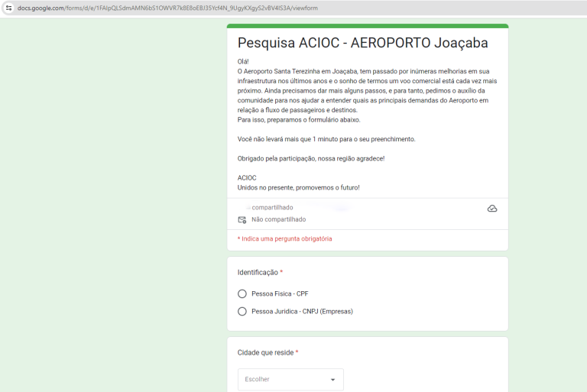This screenshot has height=392, width=587.
Task: Select Pessoa Física - CPF radio option
Action: click(242, 294)
